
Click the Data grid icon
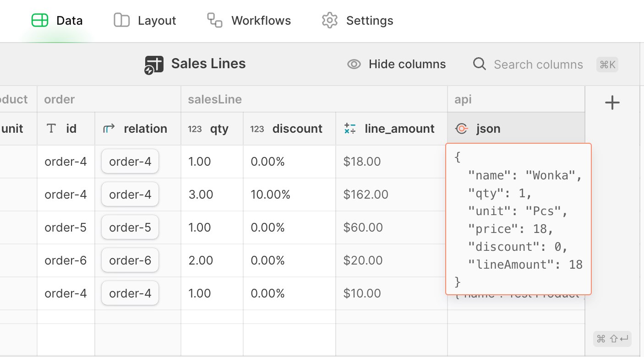pyautogui.click(x=40, y=21)
